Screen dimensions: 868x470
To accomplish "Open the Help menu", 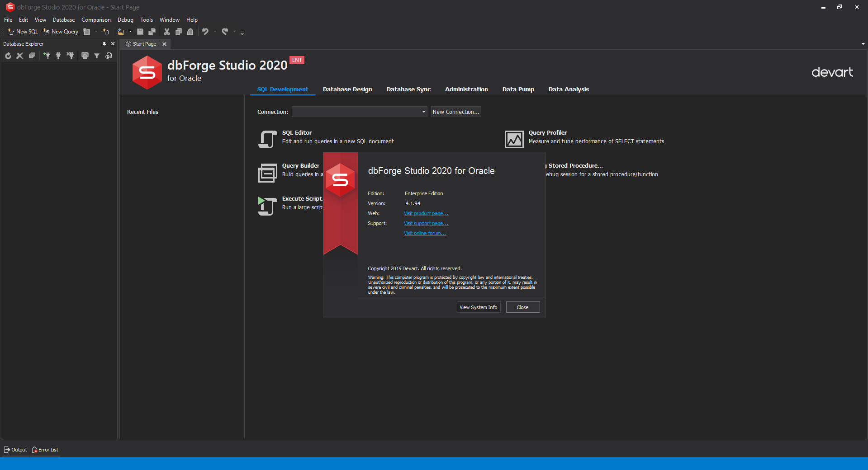I will [192, 20].
